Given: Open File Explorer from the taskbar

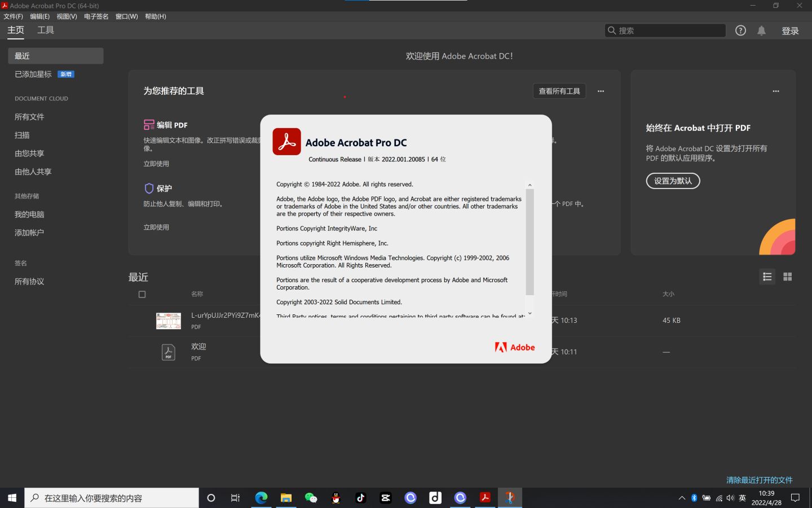Looking at the screenshot, I should point(286,497).
